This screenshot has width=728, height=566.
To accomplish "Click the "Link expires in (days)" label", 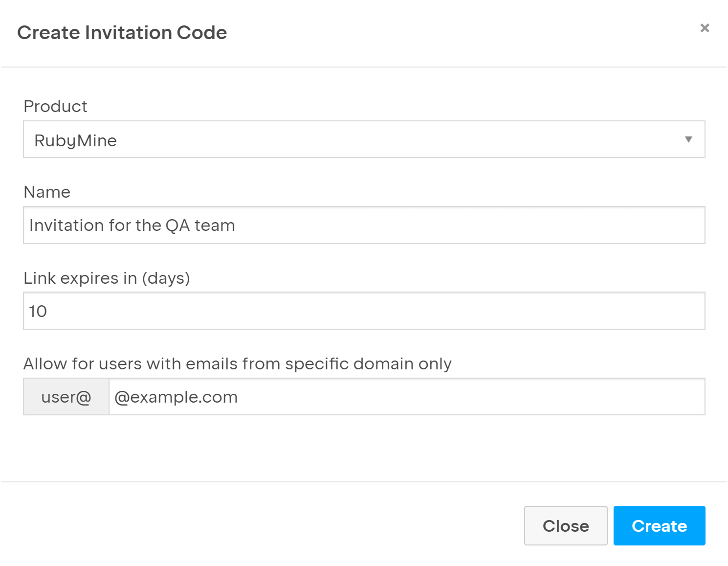I will click(x=107, y=278).
